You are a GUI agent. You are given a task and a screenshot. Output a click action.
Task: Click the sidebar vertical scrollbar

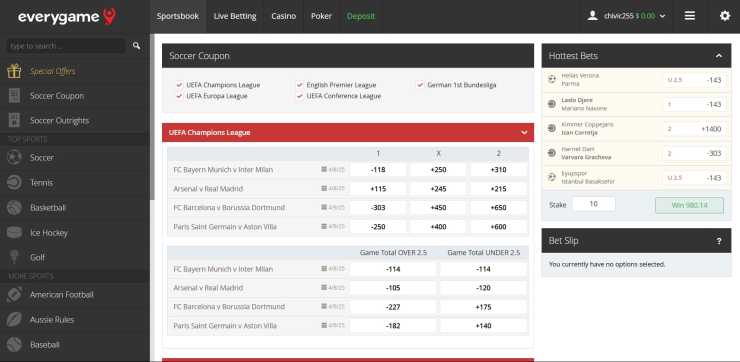(x=152, y=118)
